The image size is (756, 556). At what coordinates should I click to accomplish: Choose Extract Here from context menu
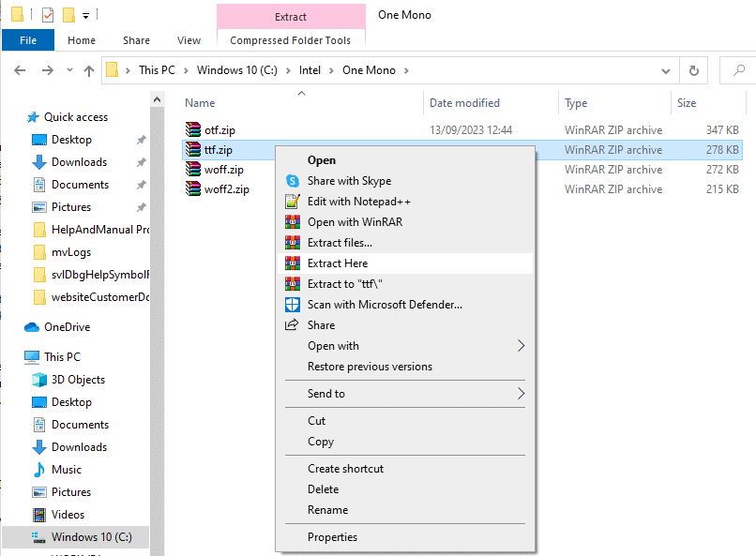(x=405, y=263)
